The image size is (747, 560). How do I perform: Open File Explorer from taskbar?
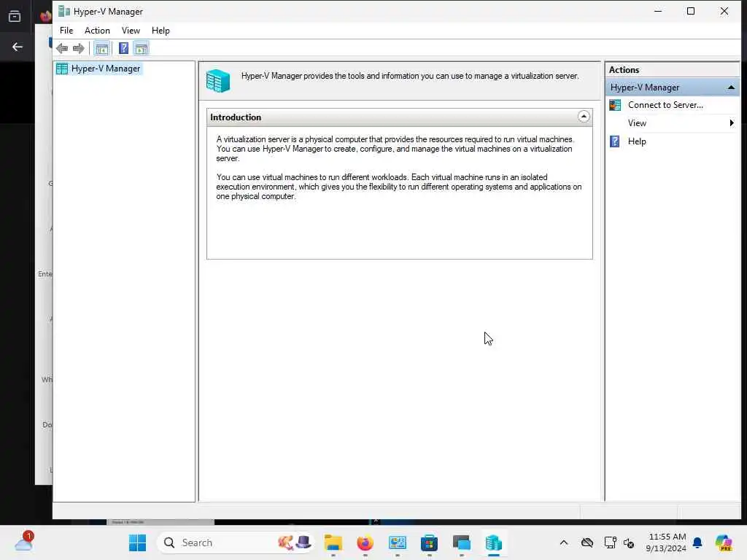(x=333, y=542)
